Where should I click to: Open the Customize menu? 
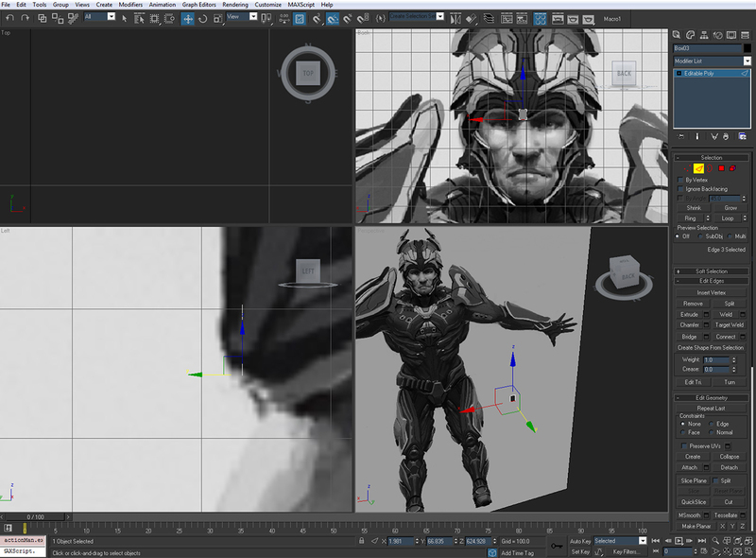268,5
